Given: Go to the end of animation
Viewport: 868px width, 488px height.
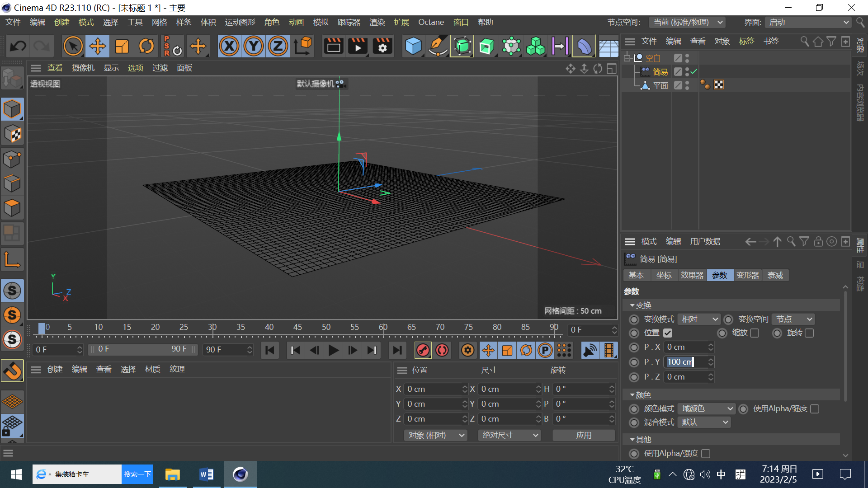Looking at the screenshot, I should (397, 350).
